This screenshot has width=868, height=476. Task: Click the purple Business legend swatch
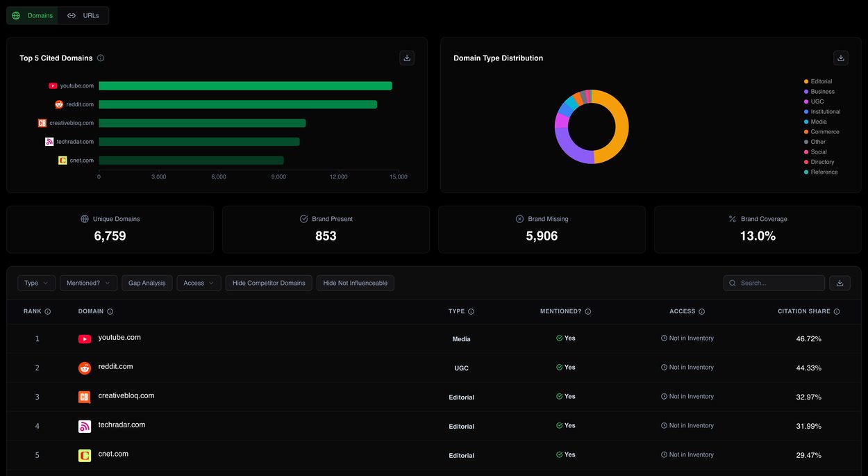click(806, 92)
